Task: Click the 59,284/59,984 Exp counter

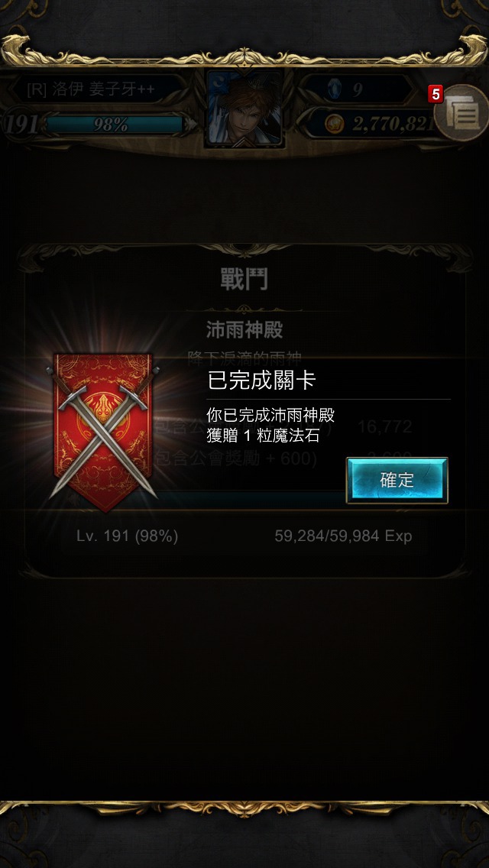Action: tap(343, 536)
